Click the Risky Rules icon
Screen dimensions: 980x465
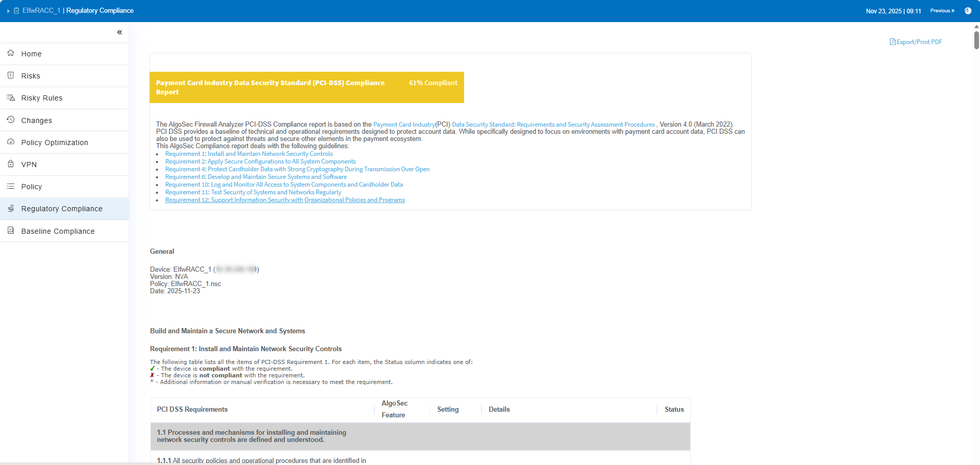click(x=11, y=97)
